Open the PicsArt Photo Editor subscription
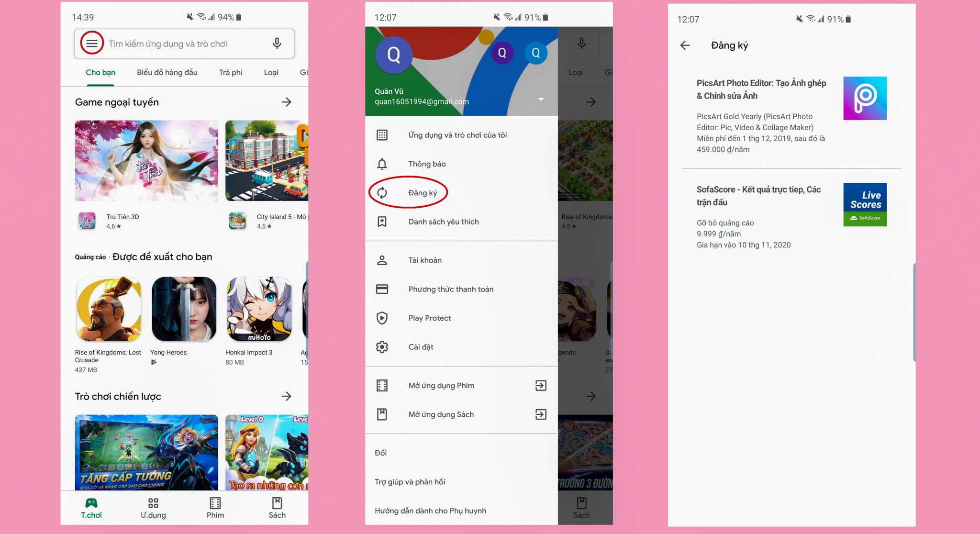This screenshot has width=980, height=534. pos(791,116)
